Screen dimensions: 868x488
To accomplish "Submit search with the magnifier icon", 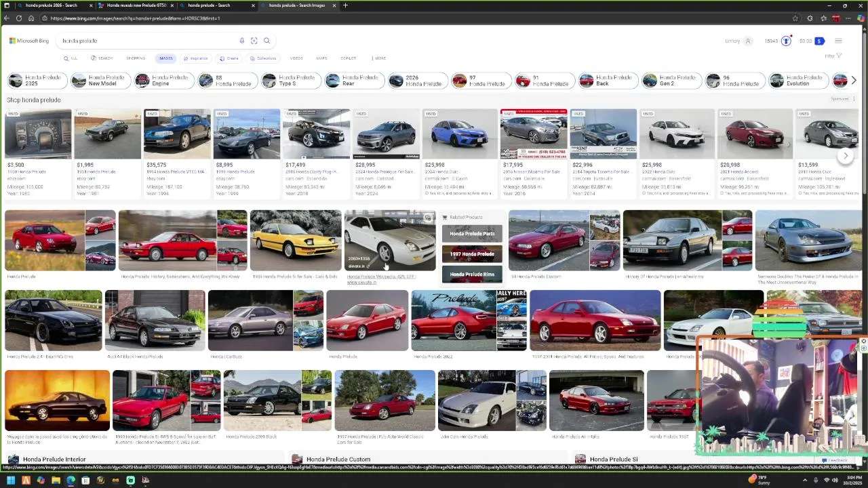I will tap(267, 41).
